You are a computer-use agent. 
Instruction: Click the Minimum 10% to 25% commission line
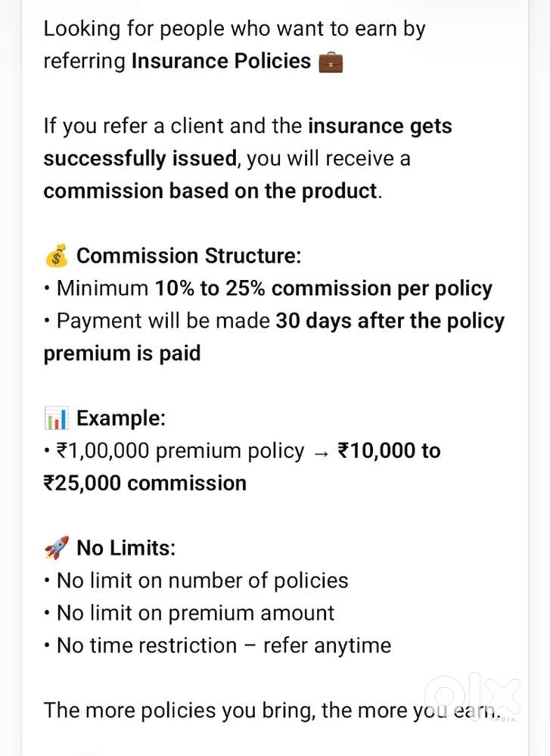274,288
